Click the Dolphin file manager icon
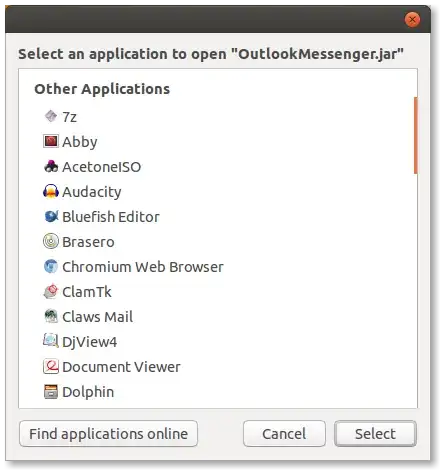The height and width of the screenshot is (470, 440). pos(51,391)
